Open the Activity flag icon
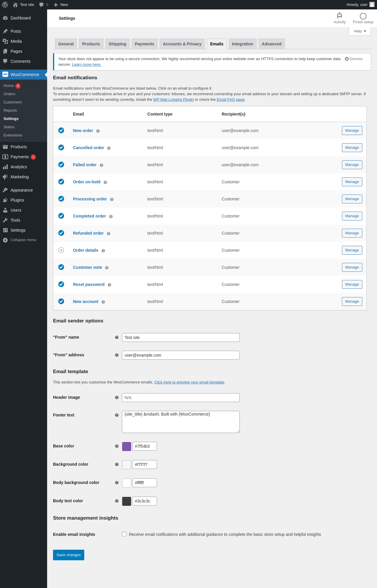 (x=339, y=16)
